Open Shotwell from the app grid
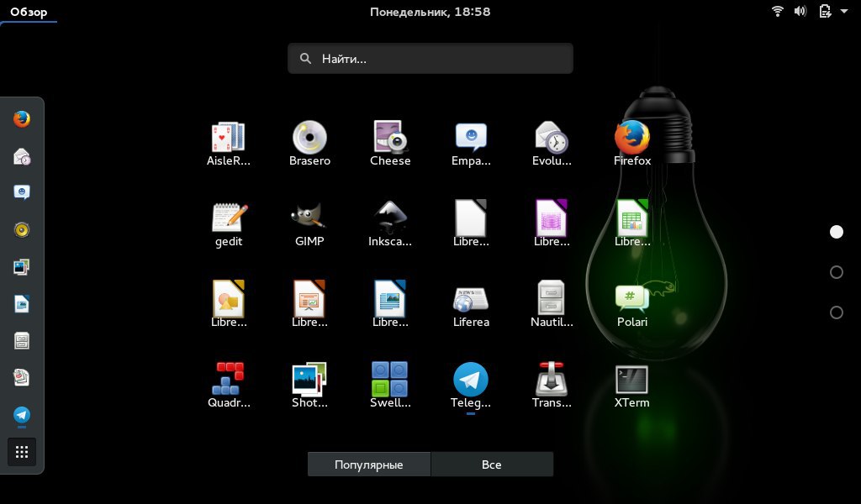 [x=309, y=386]
